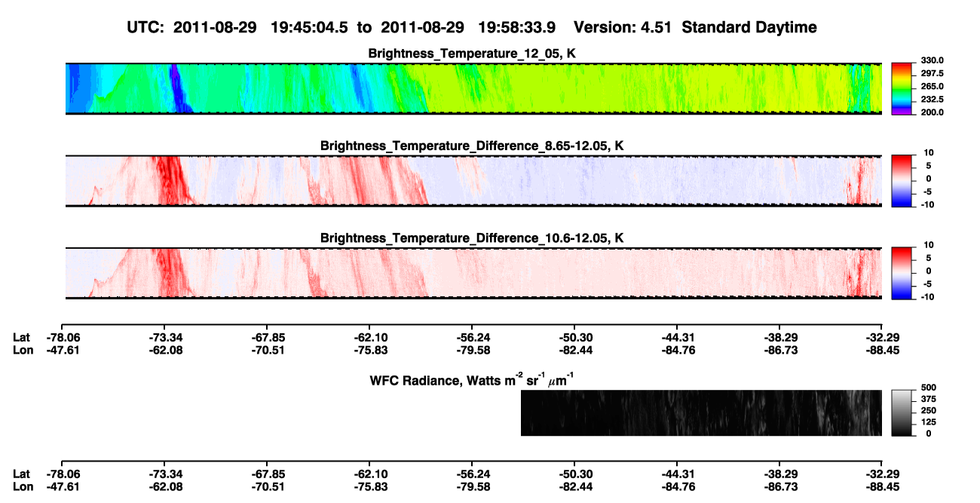980x503 pixels.
Task: Click the '297.5' color bar label
Action: click(933, 73)
